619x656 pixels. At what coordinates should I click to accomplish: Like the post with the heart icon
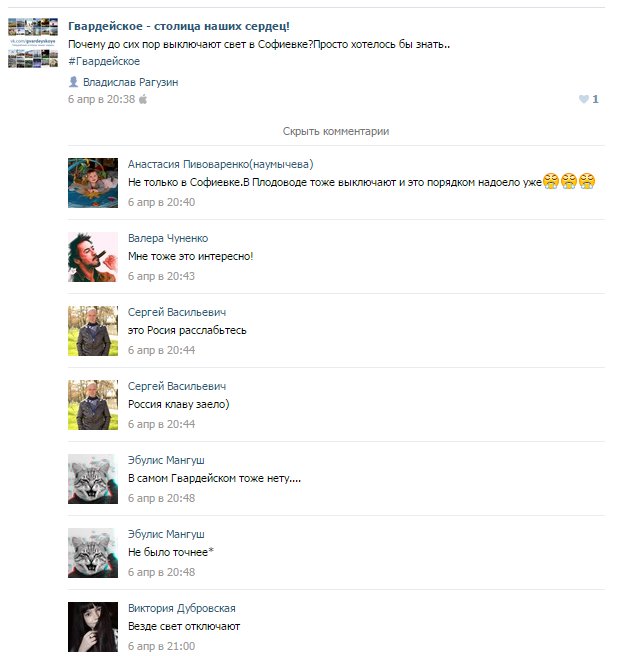tap(583, 99)
